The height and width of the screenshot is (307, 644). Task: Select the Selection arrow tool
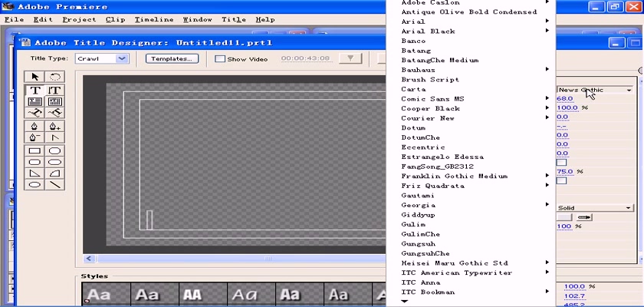tap(35, 77)
